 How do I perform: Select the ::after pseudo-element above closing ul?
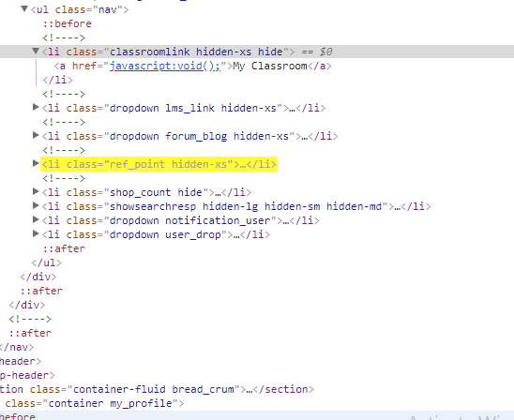(64, 248)
